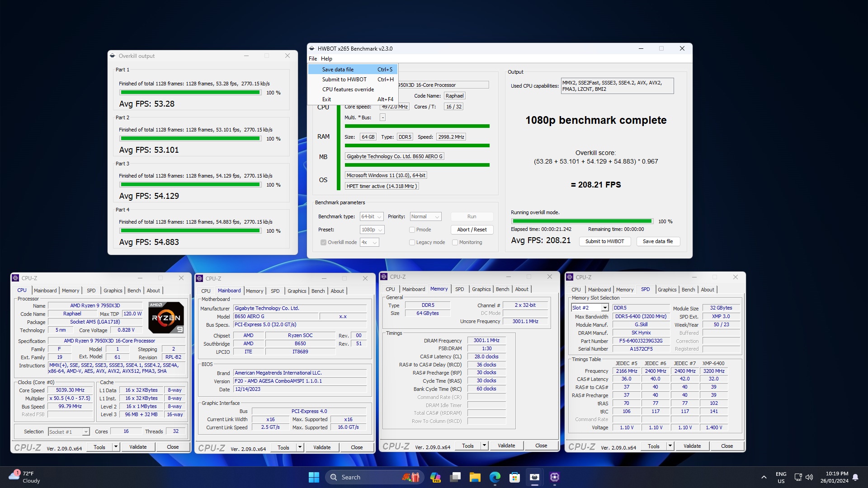
Task: Click the ENG US language indicator
Action: 781,477
